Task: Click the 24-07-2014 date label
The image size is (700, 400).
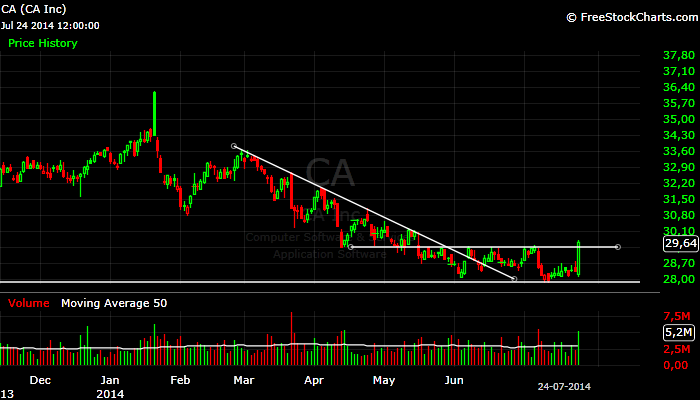Action: pos(564,387)
